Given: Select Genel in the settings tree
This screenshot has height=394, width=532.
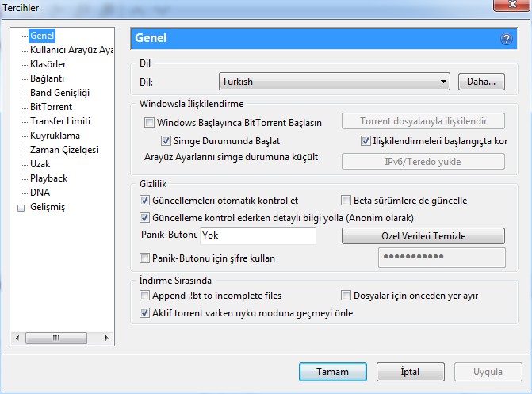Looking at the screenshot, I should (x=42, y=36).
